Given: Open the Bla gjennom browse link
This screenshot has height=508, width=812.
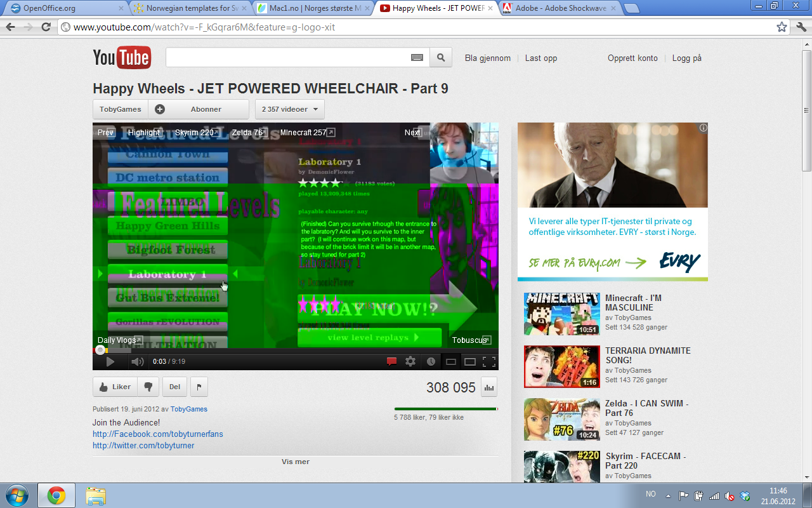Looking at the screenshot, I should coord(488,58).
